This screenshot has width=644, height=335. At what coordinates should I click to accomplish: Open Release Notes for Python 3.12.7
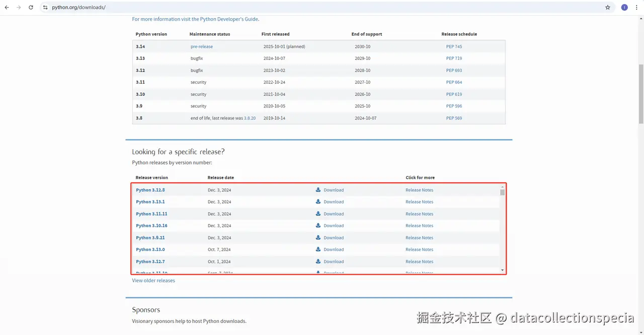[419, 261]
